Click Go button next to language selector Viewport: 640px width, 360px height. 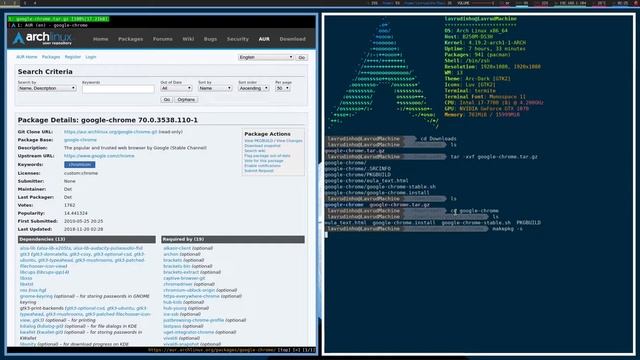click(x=302, y=58)
